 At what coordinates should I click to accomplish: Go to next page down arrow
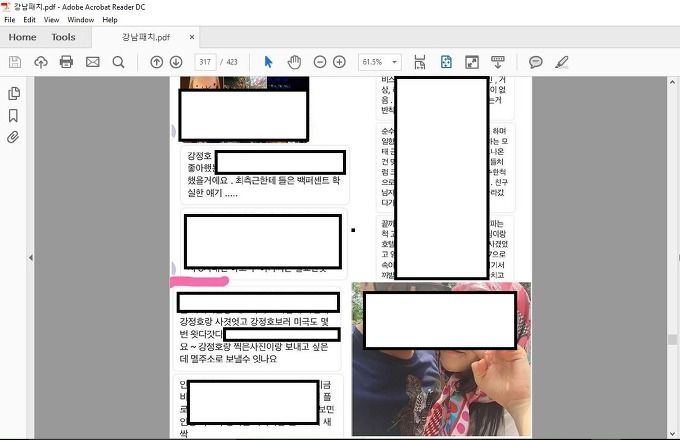coord(176,62)
